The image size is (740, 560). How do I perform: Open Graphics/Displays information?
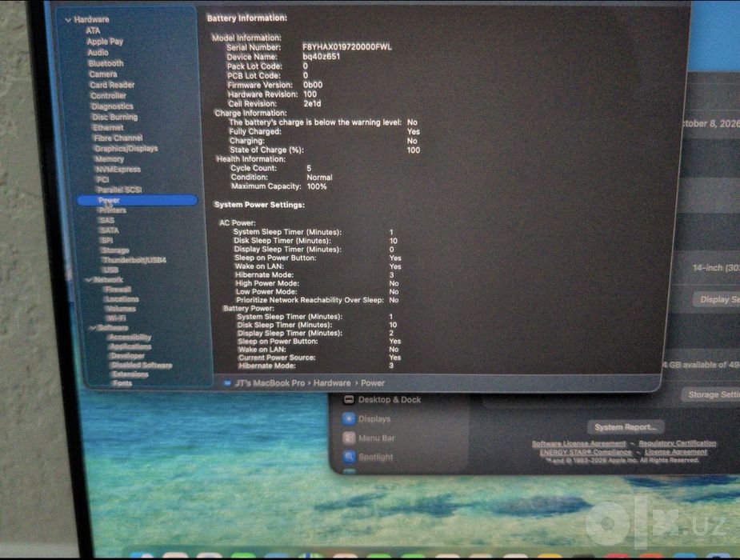126,149
